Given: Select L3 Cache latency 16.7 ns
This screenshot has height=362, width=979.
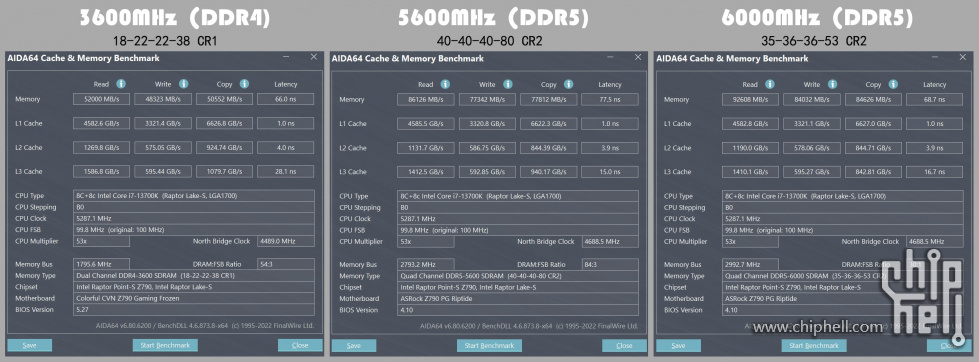Looking at the screenshot, I should click(x=935, y=172).
